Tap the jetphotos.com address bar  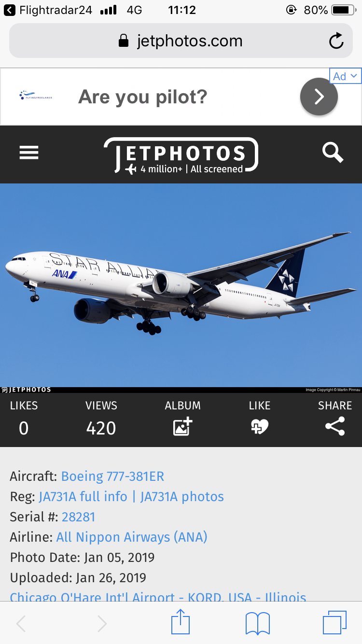coord(181,41)
